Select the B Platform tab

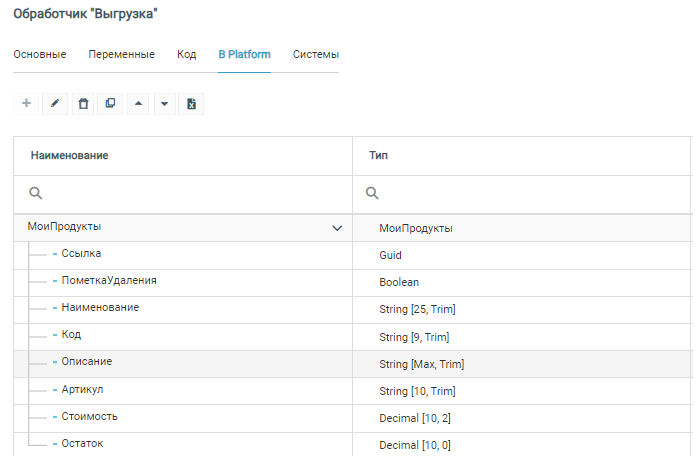tap(244, 54)
